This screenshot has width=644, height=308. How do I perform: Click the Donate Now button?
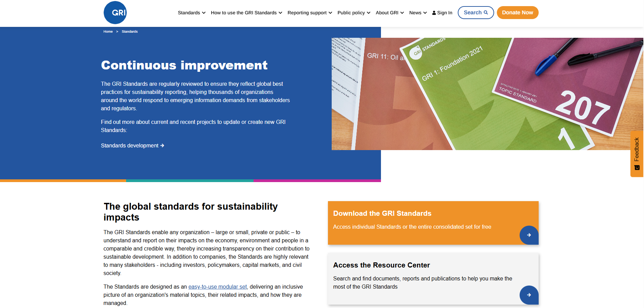click(518, 12)
